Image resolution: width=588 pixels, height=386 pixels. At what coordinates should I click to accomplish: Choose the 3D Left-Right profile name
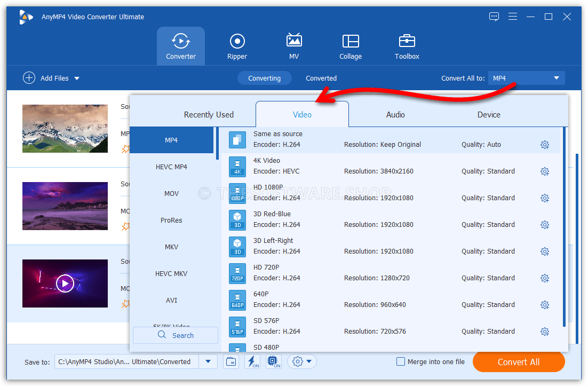(x=273, y=240)
